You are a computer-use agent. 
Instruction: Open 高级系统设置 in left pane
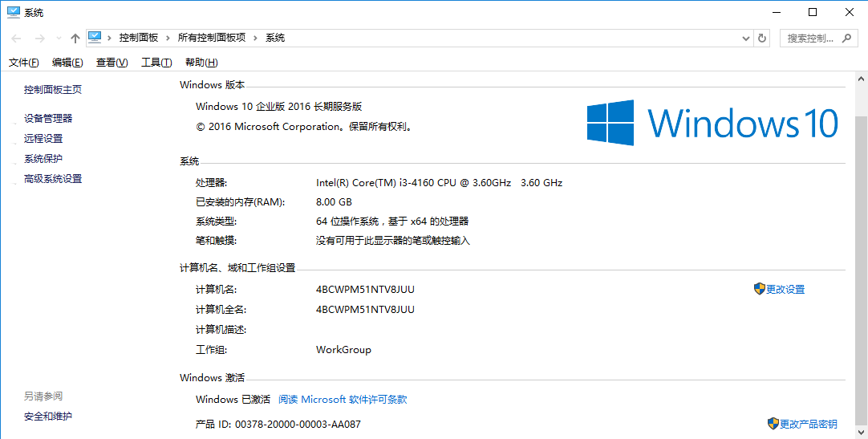pos(53,179)
